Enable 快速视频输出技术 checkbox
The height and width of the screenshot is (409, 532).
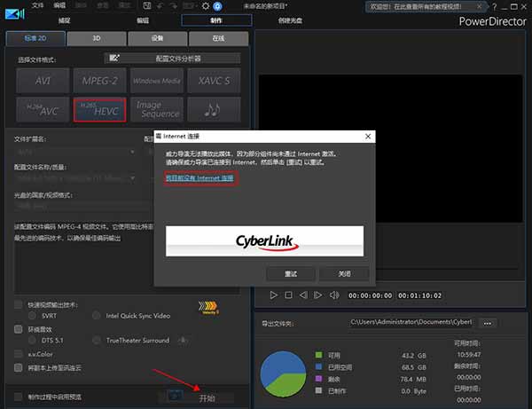coord(20,304)
